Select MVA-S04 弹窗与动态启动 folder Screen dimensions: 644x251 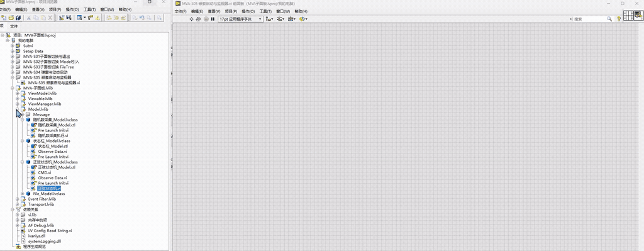[x=45, y=72]
